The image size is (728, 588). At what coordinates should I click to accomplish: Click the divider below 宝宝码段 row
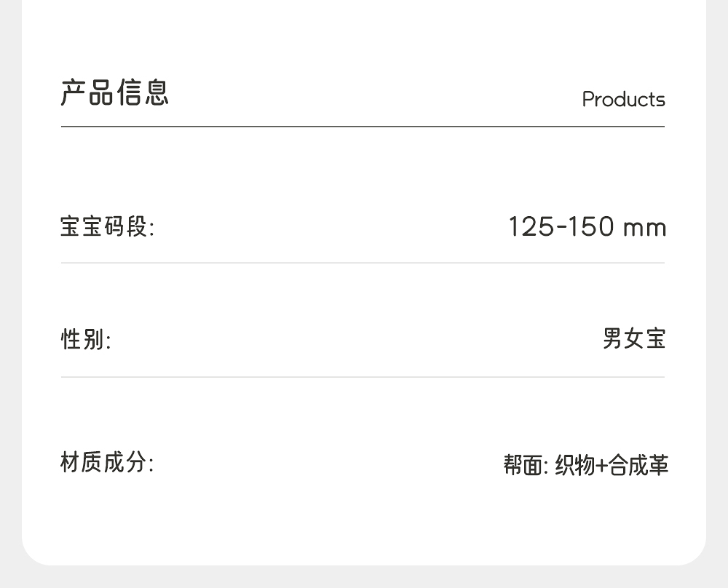(363, 263)
